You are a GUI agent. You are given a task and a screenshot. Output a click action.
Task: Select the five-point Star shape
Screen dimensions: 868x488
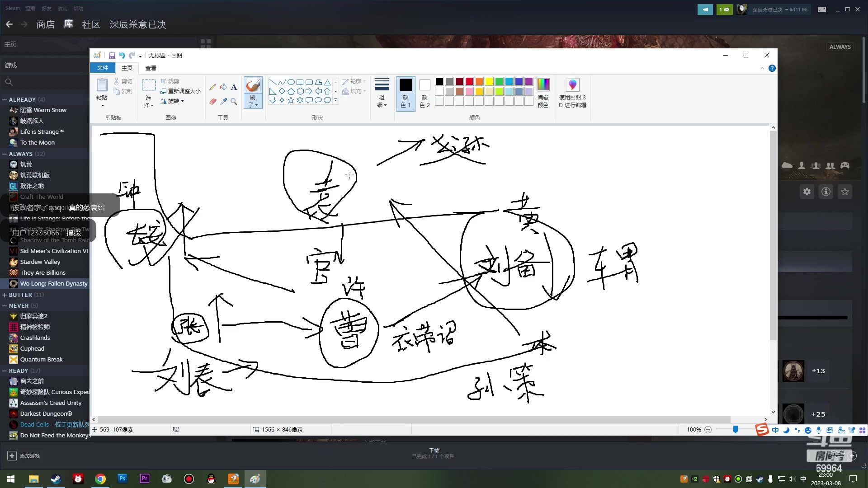click(291, 100)
